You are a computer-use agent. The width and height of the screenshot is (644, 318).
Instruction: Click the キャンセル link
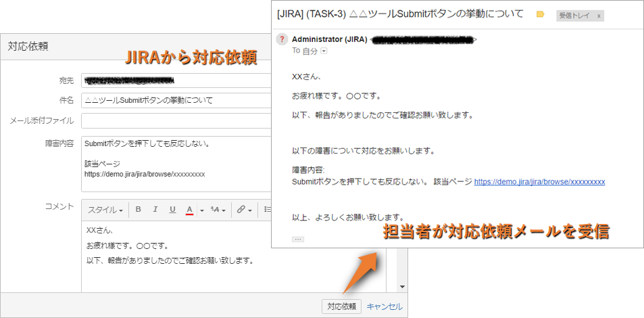coord(385,306)
